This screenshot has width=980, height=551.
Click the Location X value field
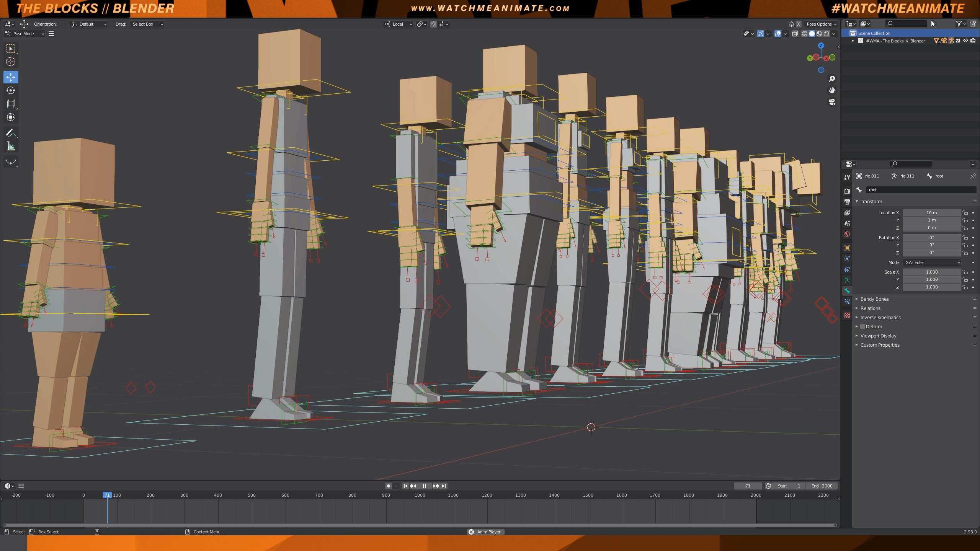click(x=932, y=212)
